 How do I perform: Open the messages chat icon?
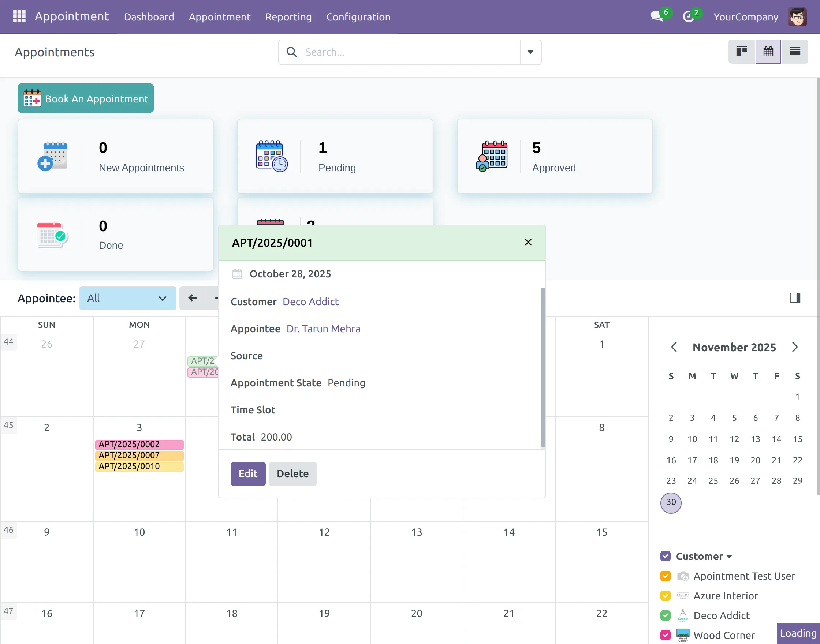pos(657,16)
